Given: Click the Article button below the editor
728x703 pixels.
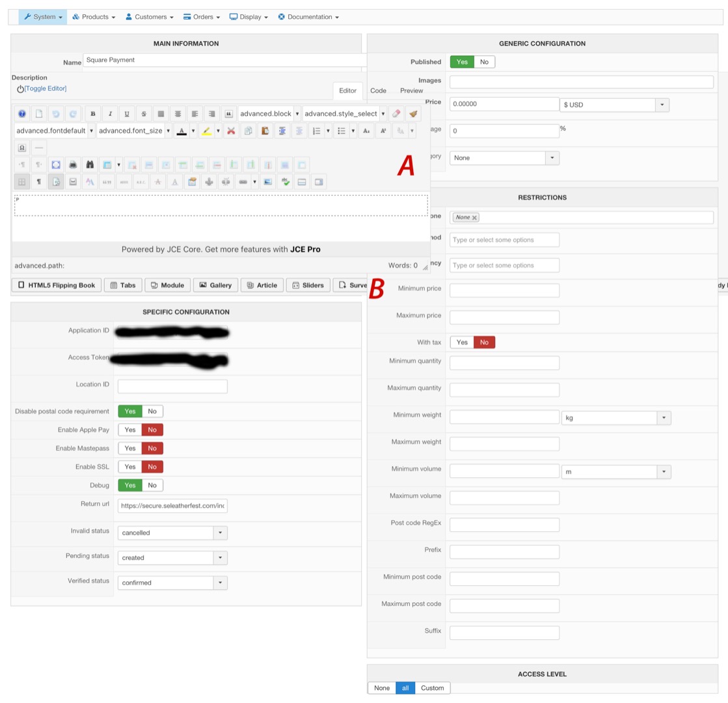Looking at the screenshot, I should 262,285.
